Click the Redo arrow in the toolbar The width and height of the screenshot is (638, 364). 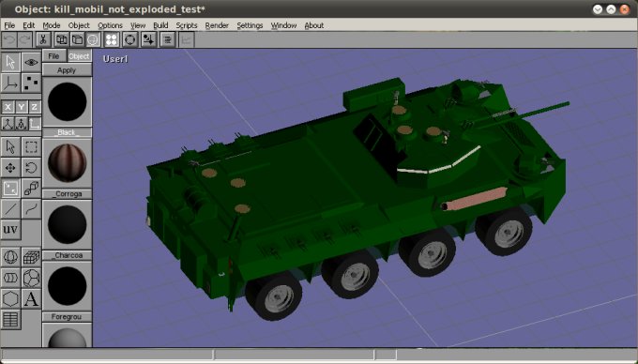(24, 39)
